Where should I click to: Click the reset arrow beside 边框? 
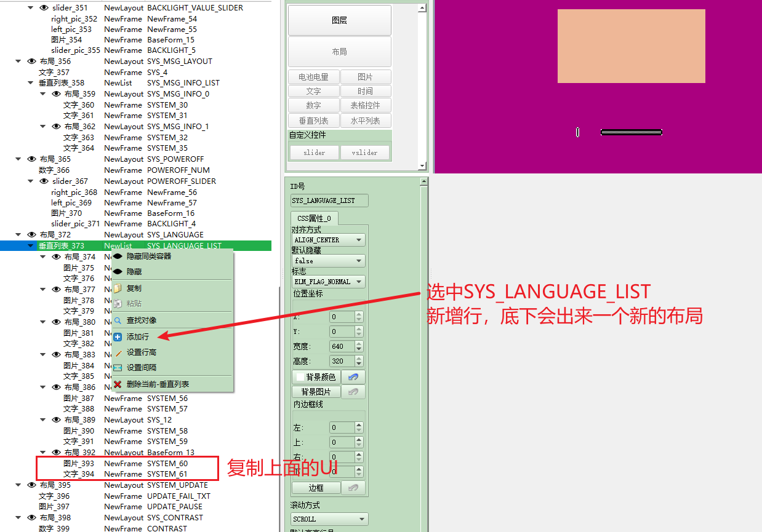point(353,488)
